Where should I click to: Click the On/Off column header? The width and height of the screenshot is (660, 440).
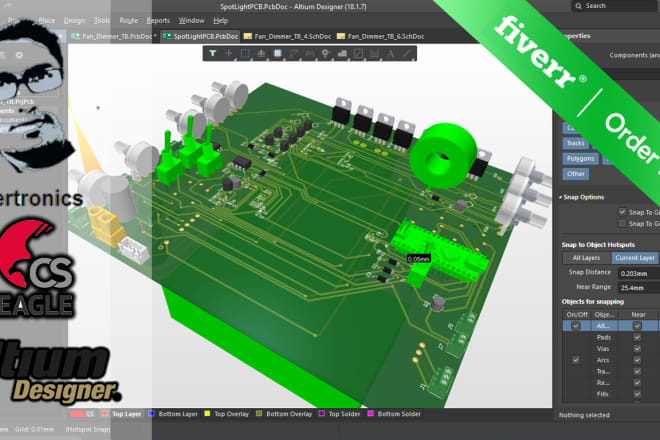(x=577, y=315)
